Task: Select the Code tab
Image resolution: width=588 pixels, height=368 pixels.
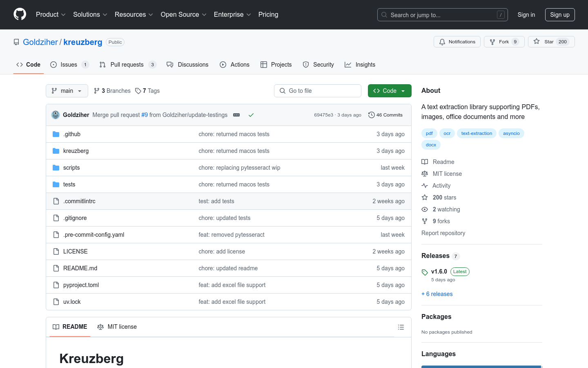Action: (29, 65)
